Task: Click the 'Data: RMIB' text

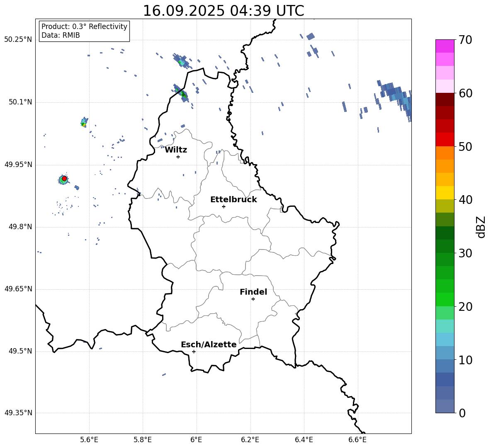Action: coord(61,35)
